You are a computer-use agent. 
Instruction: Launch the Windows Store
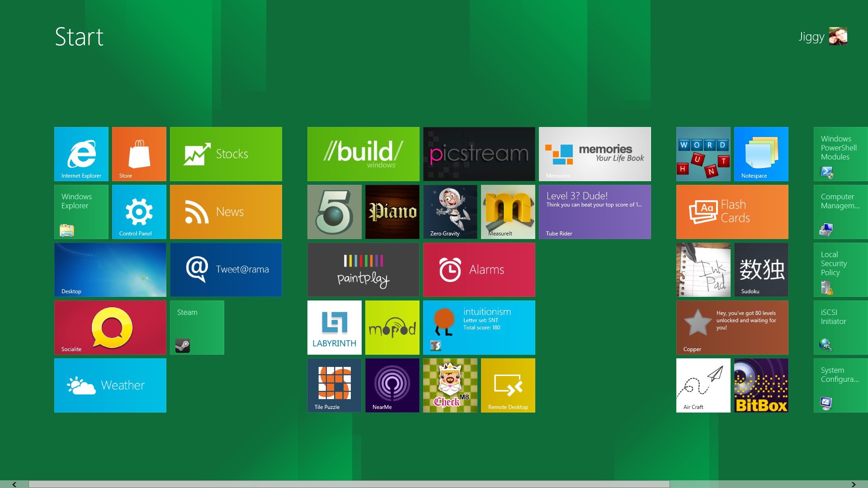click(139, 154)
